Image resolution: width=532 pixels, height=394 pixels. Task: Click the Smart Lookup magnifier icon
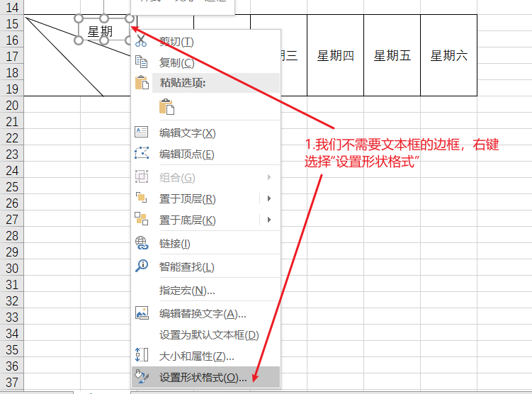142,266
